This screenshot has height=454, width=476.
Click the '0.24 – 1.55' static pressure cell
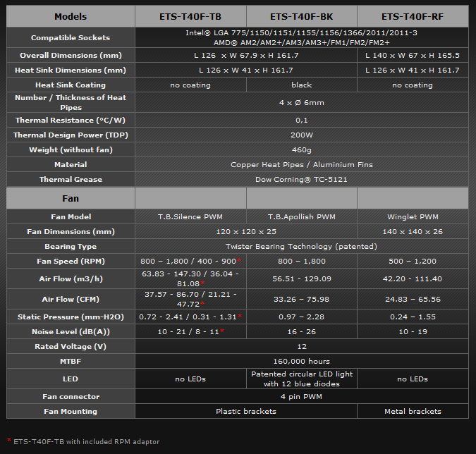(413, 317)
